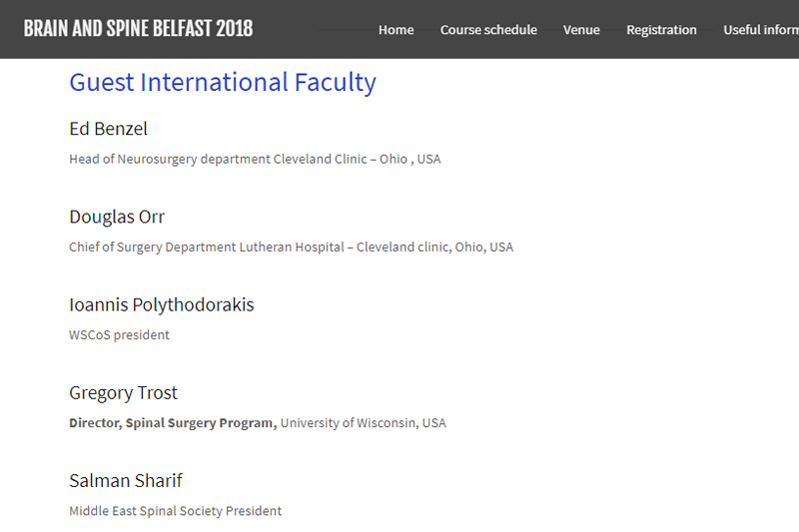Screen dimensions: 799x532
Task: Click bold Director, Spinal Surgery Program text
Action: [x=173, y=423]
